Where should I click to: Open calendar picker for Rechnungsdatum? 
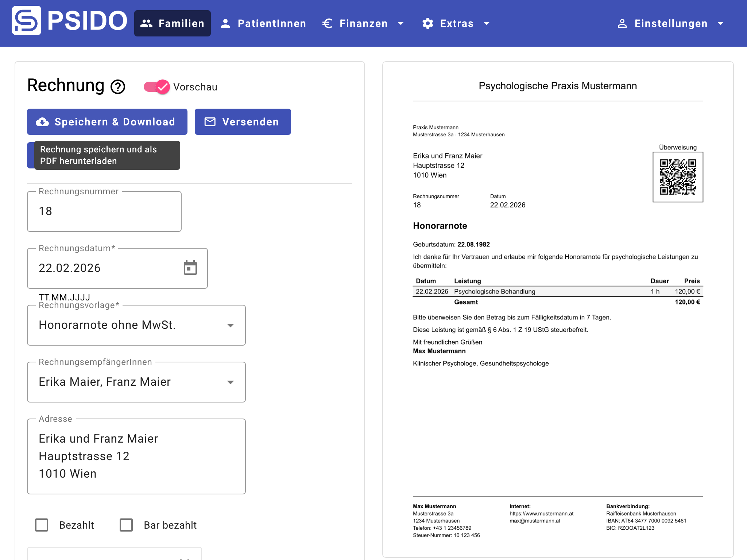coord(190,268)
